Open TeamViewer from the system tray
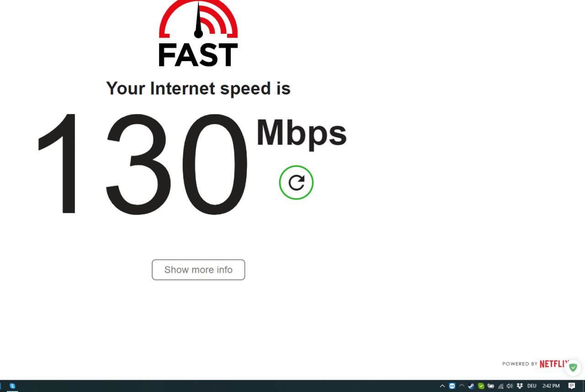585x392 pixels. 452,386
